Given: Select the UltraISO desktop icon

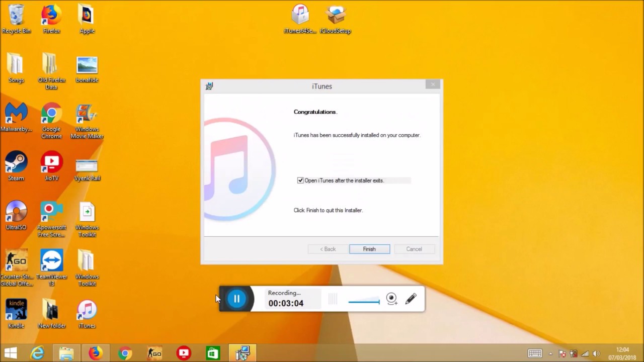Looking at the screenshot, I should pyautogui.click(x=16, y=215).
